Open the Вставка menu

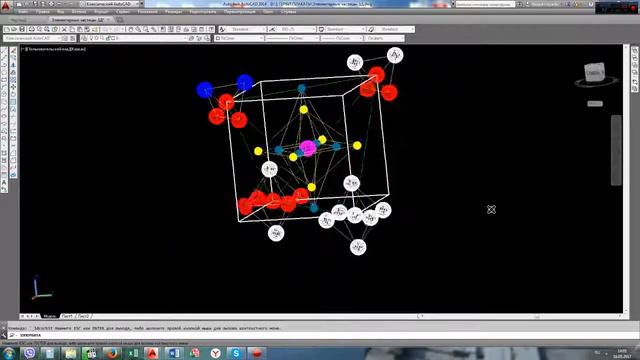[x=79, y=12]
